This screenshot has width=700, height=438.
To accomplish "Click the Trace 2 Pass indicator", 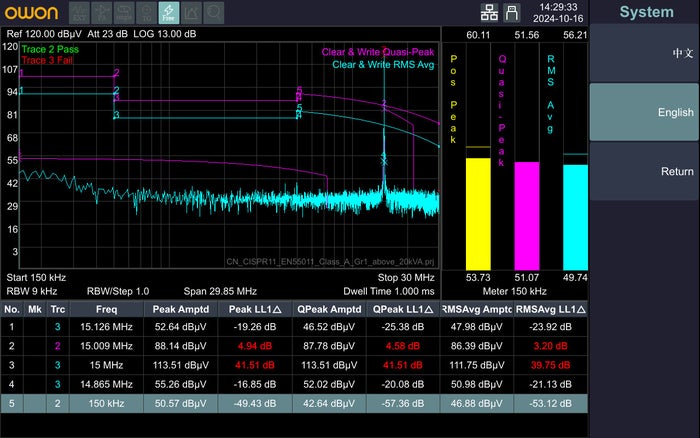I will coord(50,49).
